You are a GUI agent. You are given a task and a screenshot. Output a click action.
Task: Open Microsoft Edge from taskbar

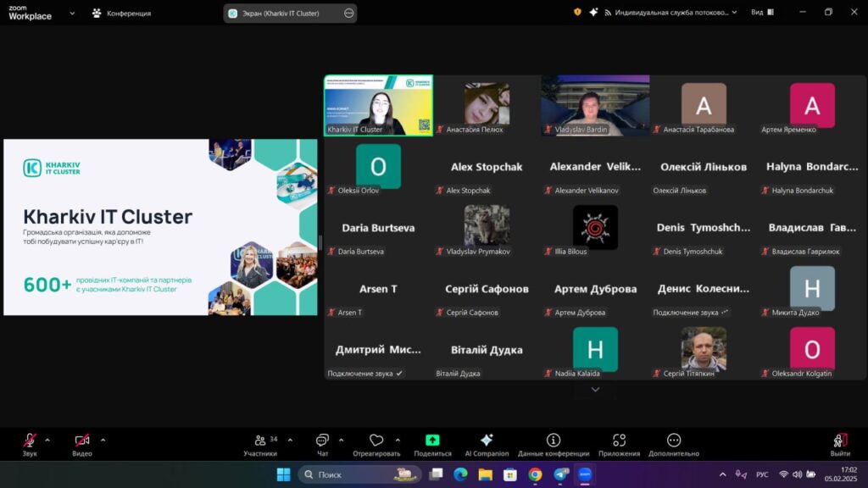(460, 474)
